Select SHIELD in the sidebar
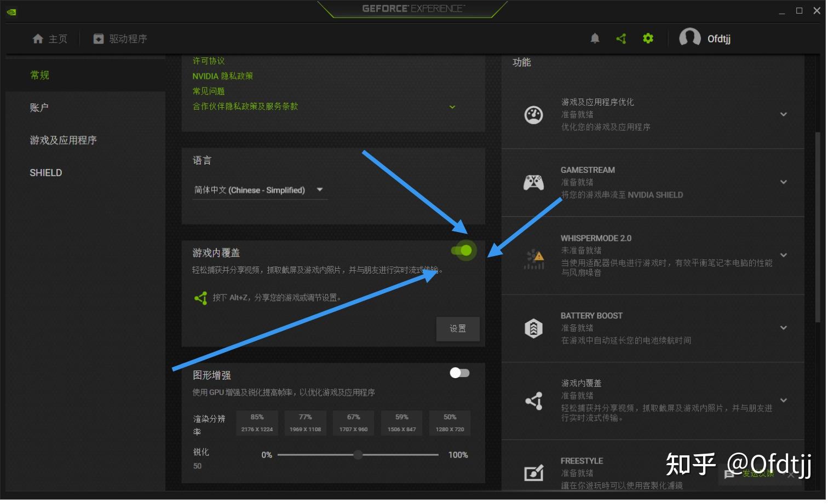834x504 pixels. click(85, 173)
